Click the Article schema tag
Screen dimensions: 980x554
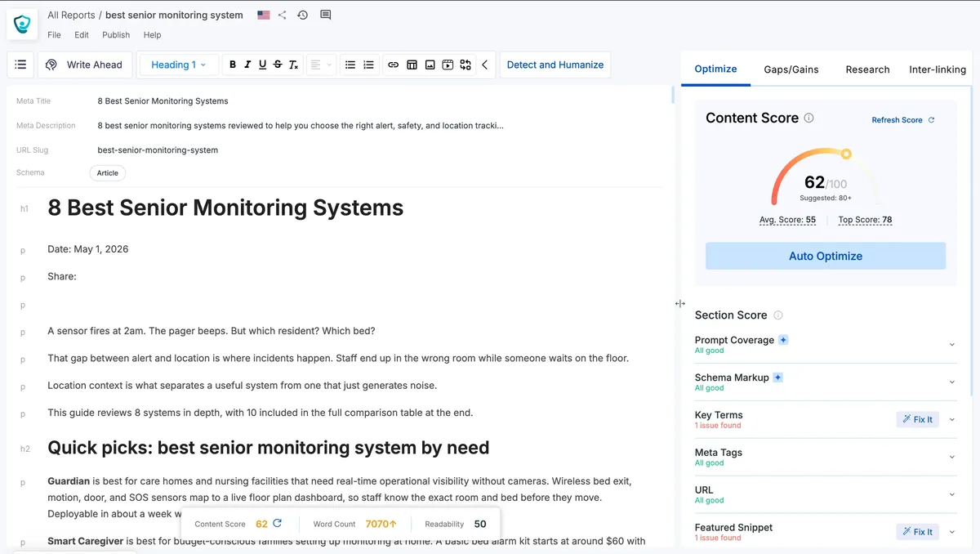[108, 173]
